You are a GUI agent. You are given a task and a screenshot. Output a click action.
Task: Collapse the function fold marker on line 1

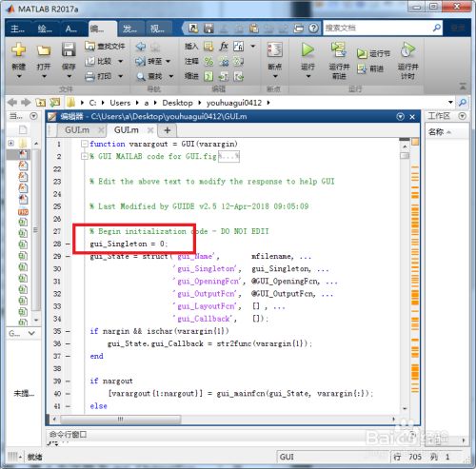click(x=84, y=144)
